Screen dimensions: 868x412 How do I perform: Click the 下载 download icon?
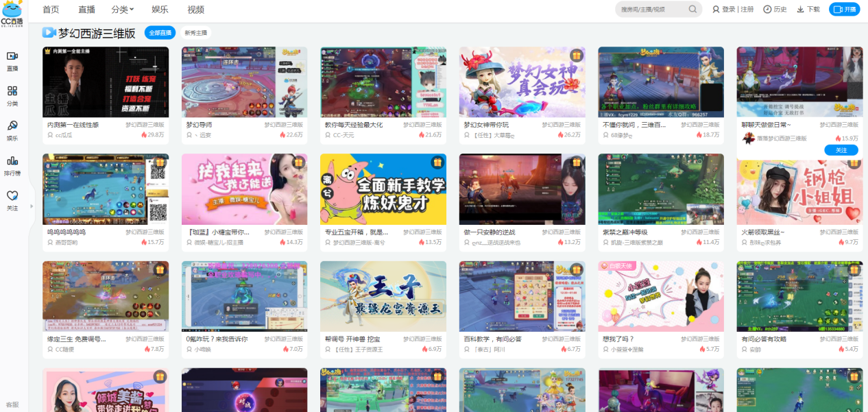click(x=808, y=10)
